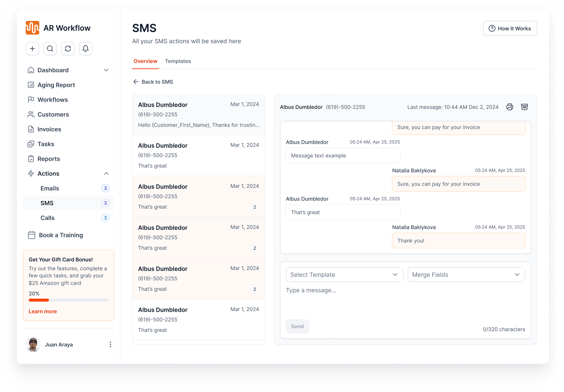Click Get Your Gift Card Bonus! heading

[x=61, y=259]
